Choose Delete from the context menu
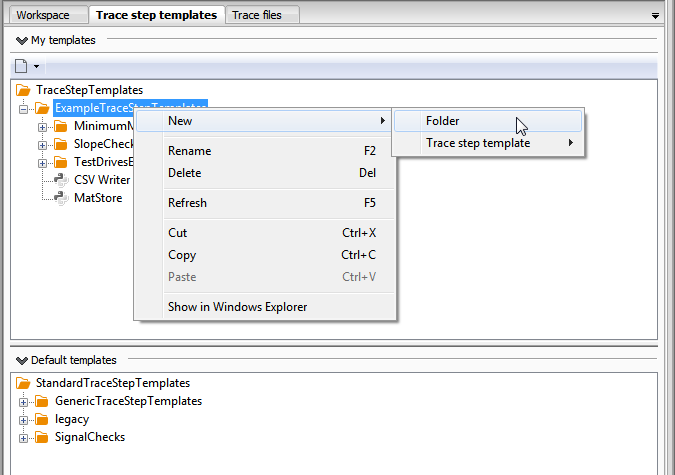 click(x=264, y=173)
